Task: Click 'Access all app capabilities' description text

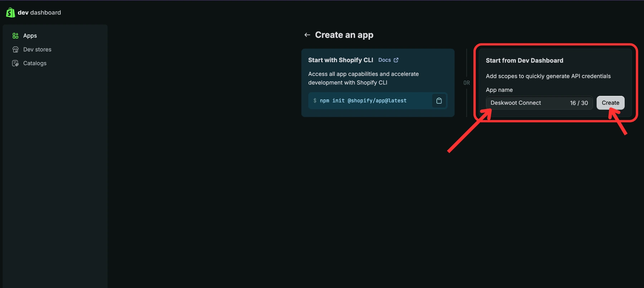Action: click(364, 78)
